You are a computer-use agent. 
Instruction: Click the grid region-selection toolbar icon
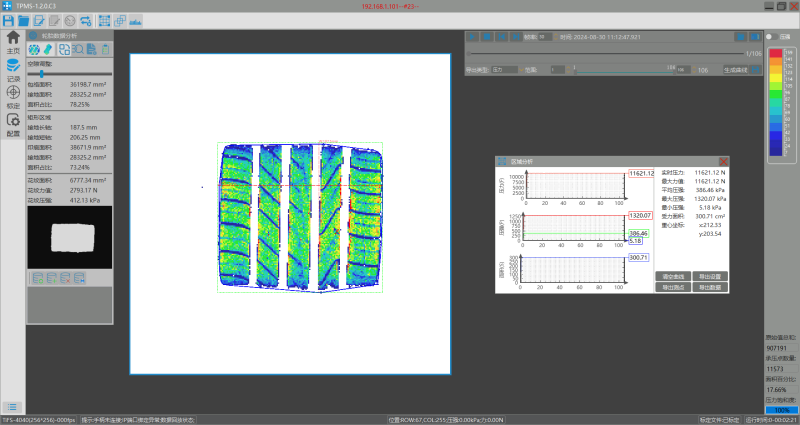click(105, 21)
